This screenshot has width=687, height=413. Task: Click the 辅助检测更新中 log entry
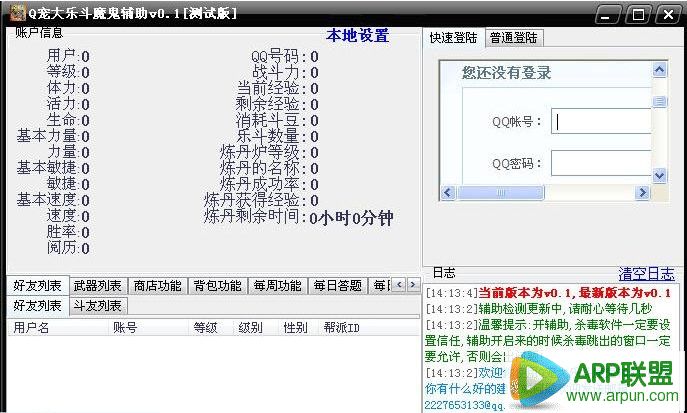tap(539, 309)
